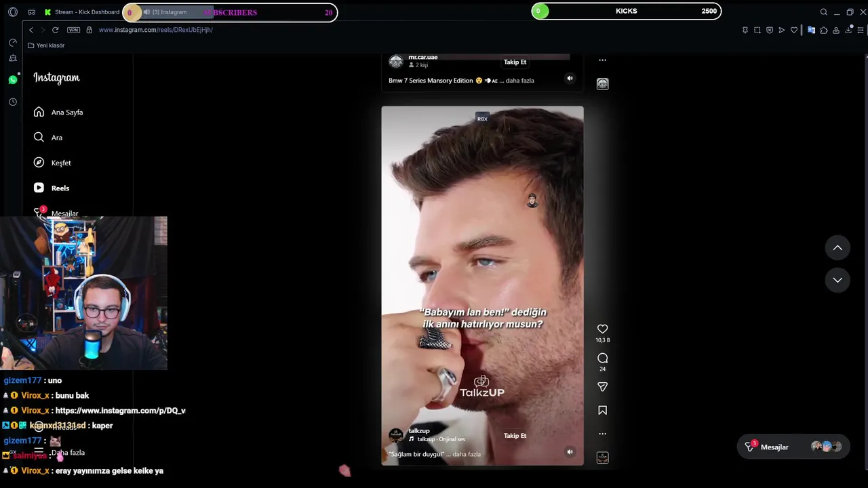Like the talkzup reel with the heart
This screenshot has width=868, height=488.
pyautogui.click(x=602, y=329)
